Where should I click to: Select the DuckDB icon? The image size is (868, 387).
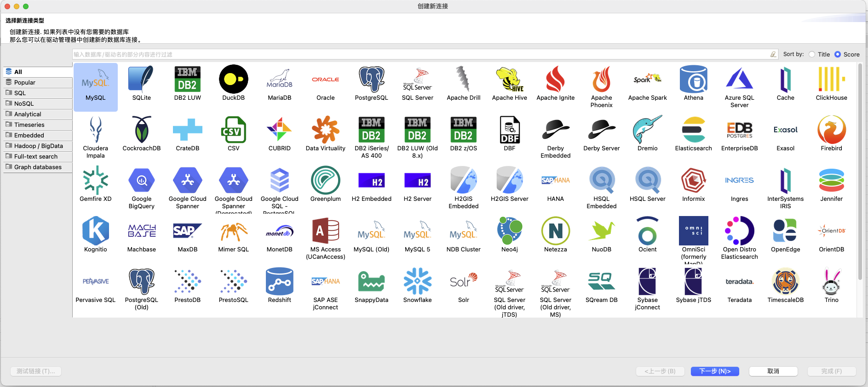coord(234,80)
